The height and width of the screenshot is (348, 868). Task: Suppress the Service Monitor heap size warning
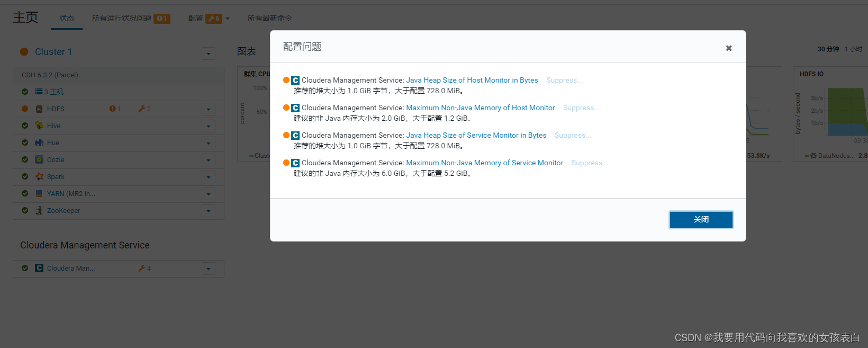click(x=573, y=135)
